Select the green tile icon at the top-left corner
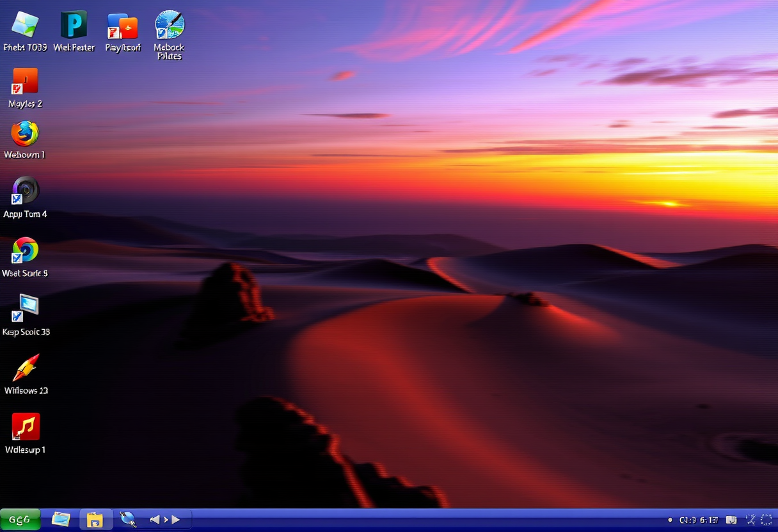Screen dimensions: 778x532 [25, 25]
